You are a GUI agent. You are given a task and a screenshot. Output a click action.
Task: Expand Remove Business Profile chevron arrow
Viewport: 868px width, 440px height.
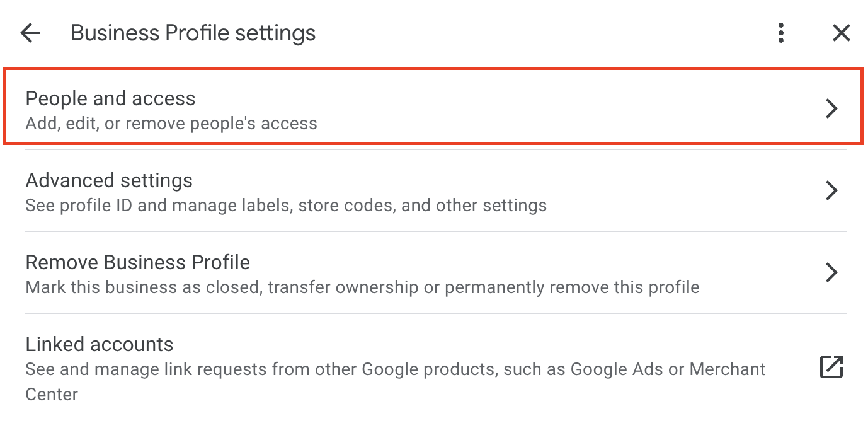click(831, 272)
